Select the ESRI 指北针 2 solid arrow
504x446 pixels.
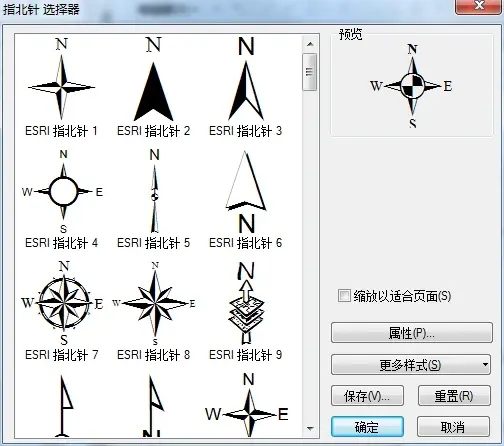pyautogui.click(x=153, y=79)
